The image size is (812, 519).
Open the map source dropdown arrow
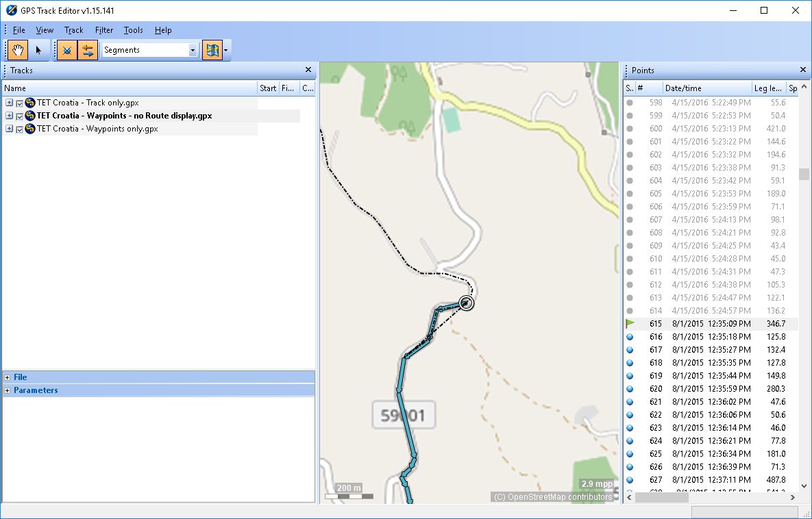[226, 50]
